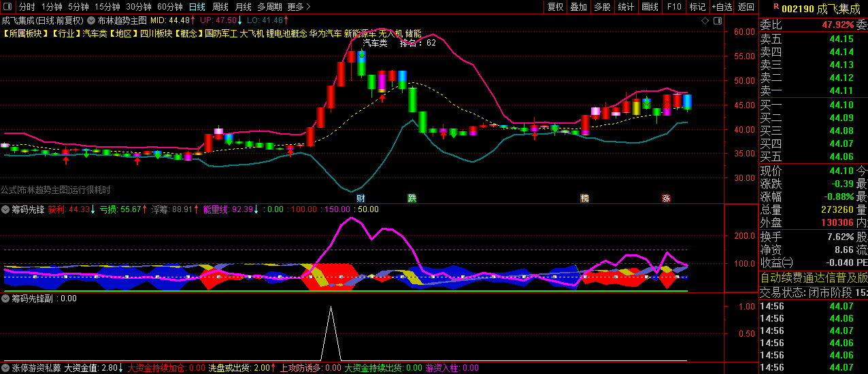Click the 财 event marker
This screenshot has width=868, height=374.
coord(361,198)
